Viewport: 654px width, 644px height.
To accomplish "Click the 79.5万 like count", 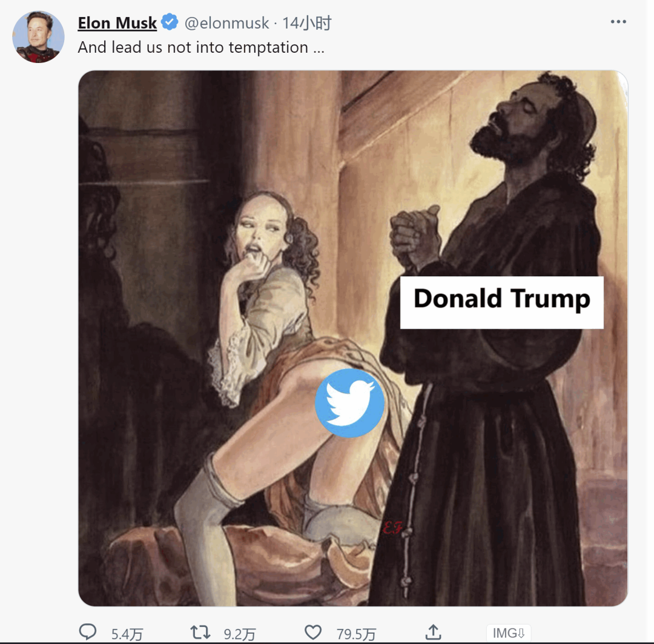I will point(357,634).
